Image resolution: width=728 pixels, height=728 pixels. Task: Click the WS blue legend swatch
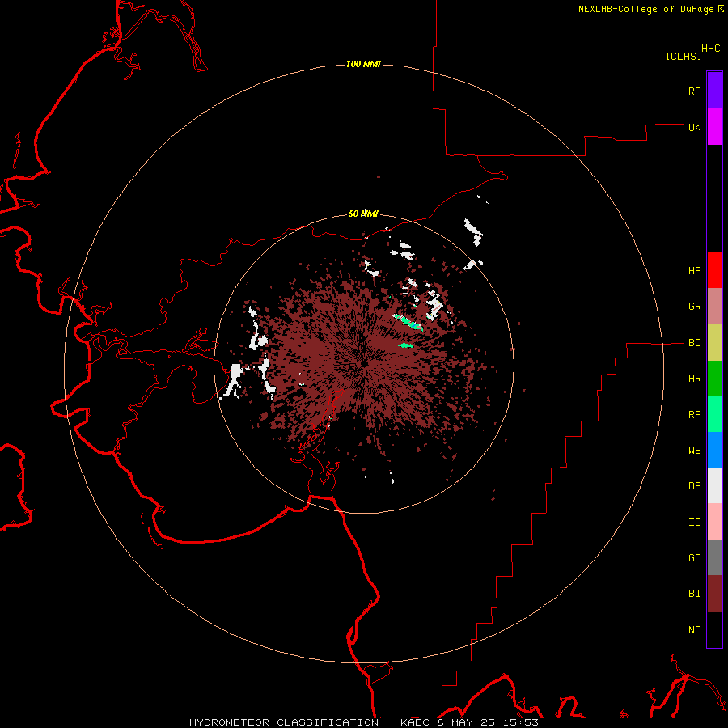click(714, 450)
